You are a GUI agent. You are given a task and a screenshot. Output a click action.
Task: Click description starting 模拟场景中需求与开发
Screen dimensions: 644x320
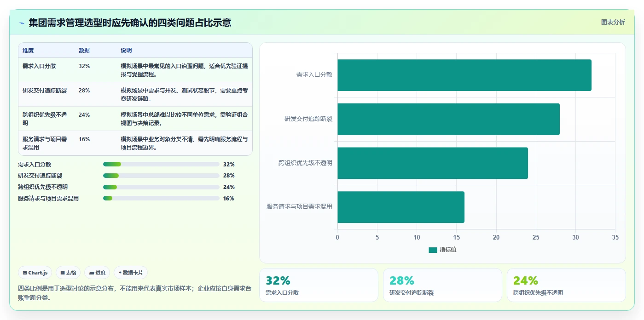click(x=184, y=94)
